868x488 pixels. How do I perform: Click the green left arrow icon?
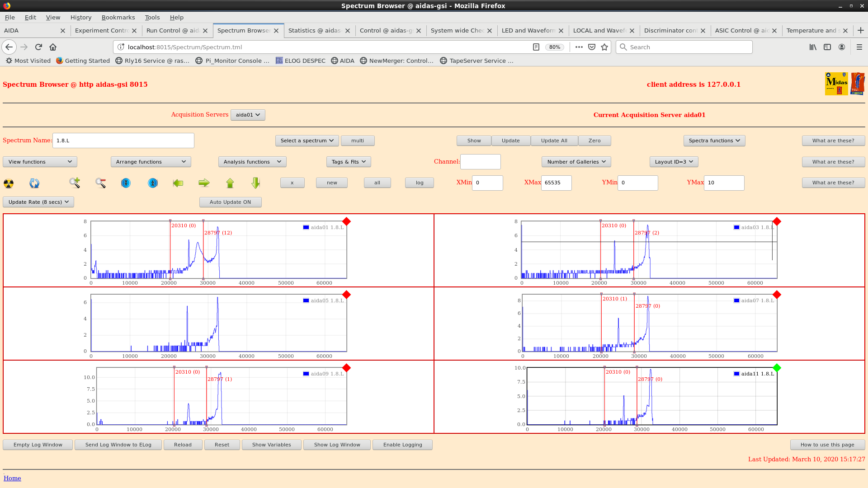point(178,183)
